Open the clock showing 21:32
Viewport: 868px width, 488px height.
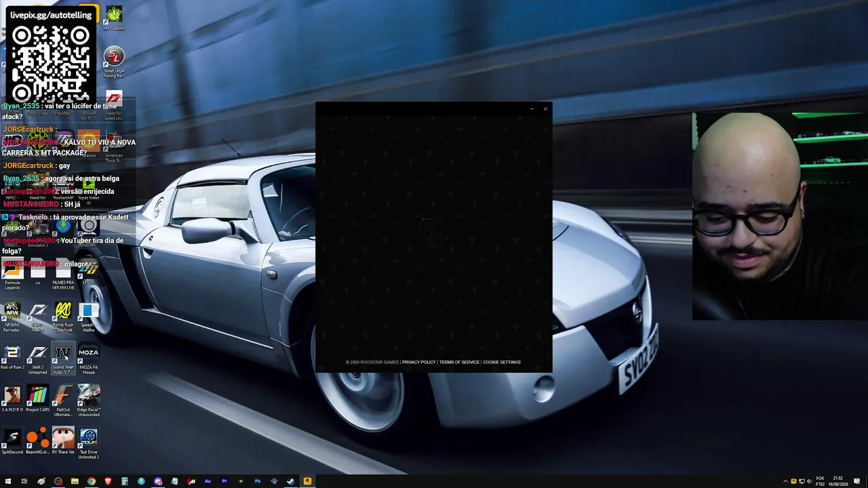click(838, 481)
